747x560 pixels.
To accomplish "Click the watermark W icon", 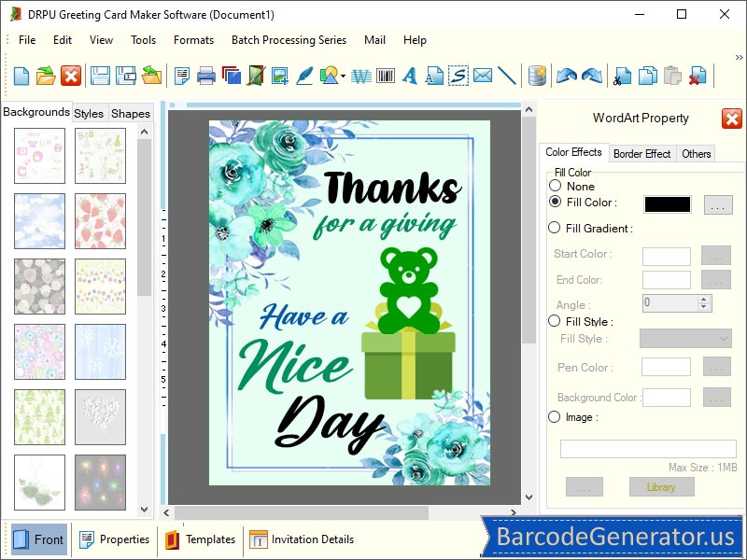I will pos(361,76).
